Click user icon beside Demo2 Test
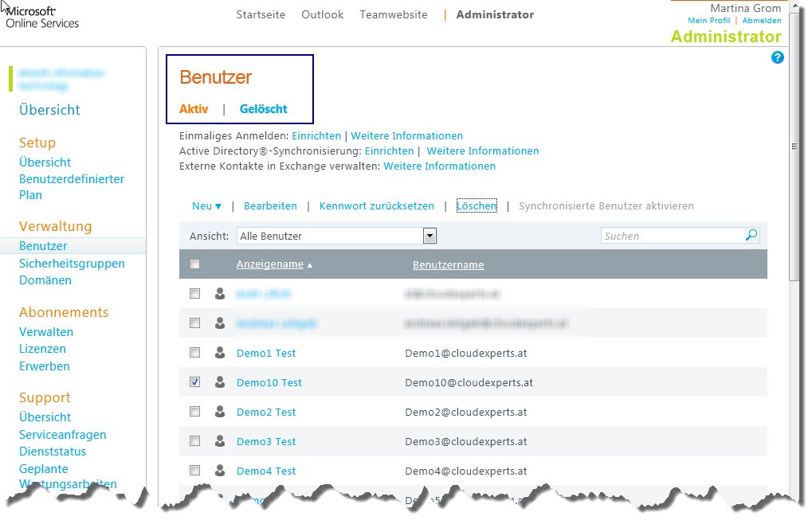The height and width of the screenshot is (528, 812). (220, 412)
